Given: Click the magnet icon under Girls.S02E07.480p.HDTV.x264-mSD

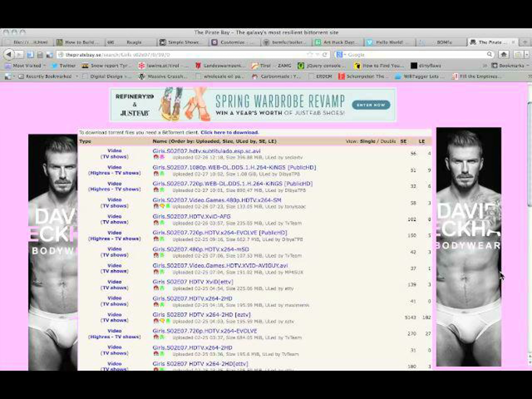Looking at the screenshot, I should 156,255.
